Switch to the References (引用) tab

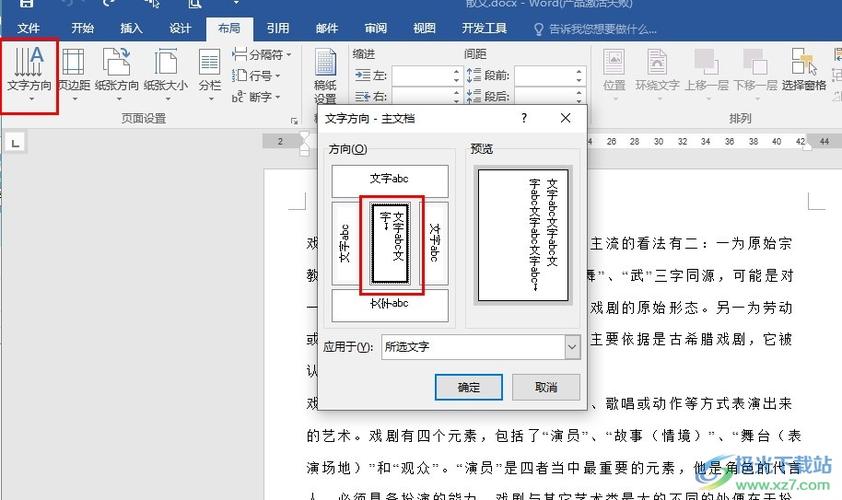(278, 28)
